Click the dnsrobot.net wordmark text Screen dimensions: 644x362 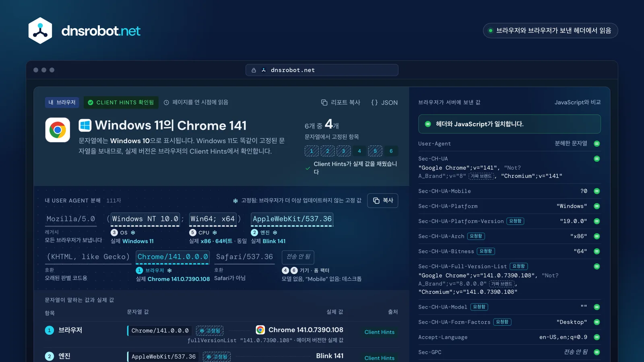tap(101, 31)
